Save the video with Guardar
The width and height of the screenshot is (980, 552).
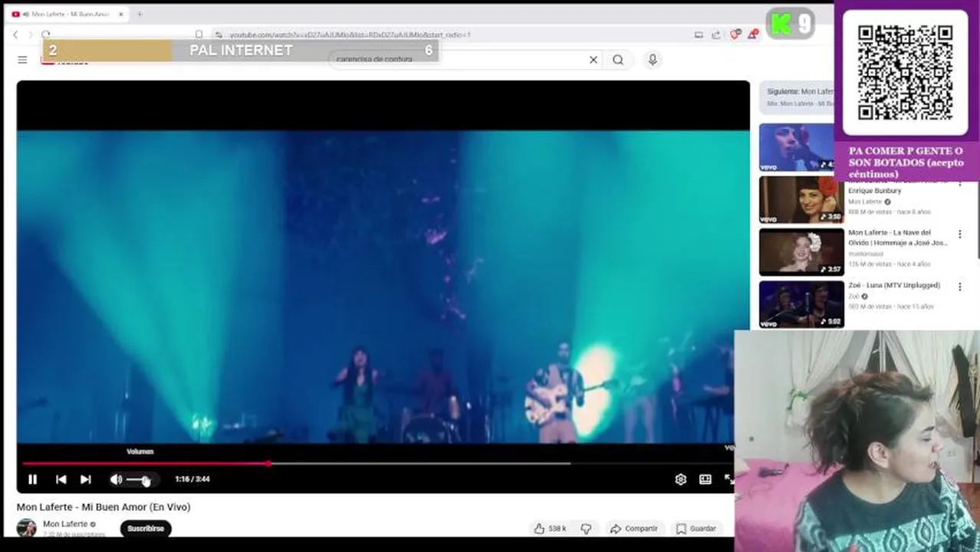click(x=696, y=528)
